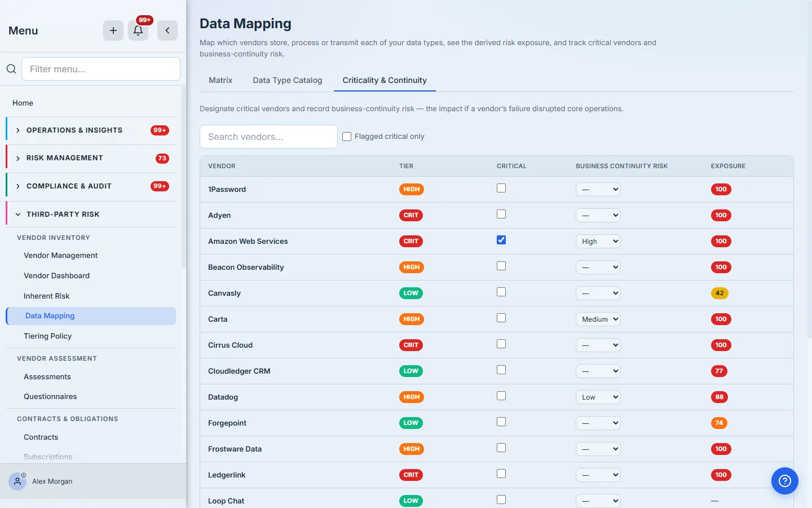The height and width of the screenshot is (508, 812).
Task: Open the help question mark button
Action: (x=785, y=481)
